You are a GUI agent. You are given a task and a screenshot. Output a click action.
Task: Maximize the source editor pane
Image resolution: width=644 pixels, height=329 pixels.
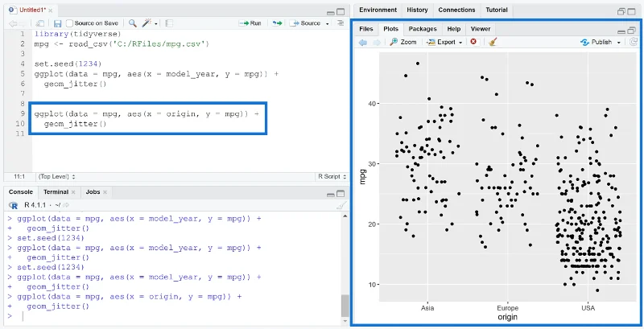[x=341, y=12]
